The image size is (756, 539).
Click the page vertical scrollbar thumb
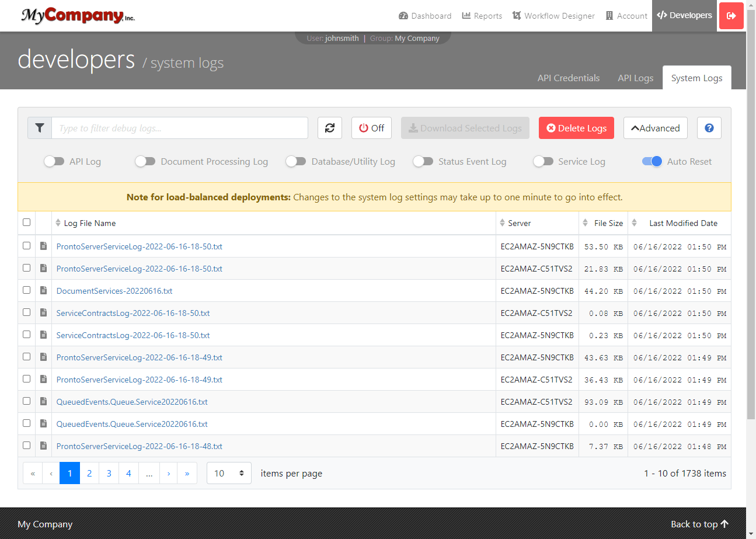(751, 213)
